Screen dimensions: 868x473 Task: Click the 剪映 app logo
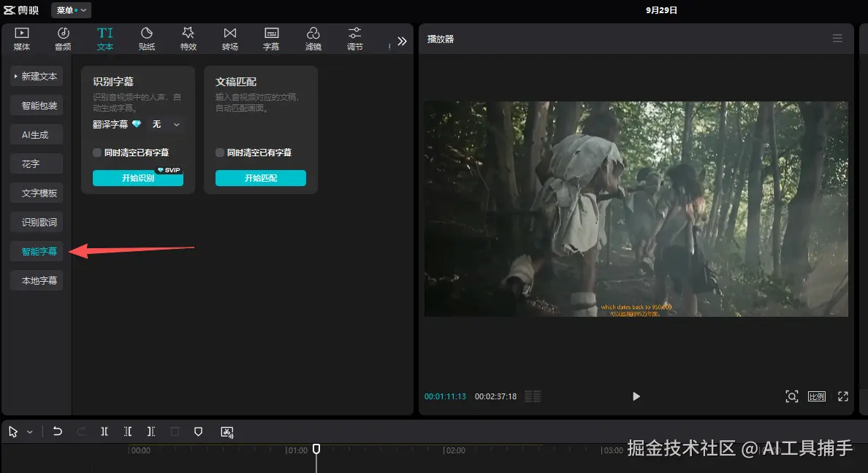[x=21, y=10]
